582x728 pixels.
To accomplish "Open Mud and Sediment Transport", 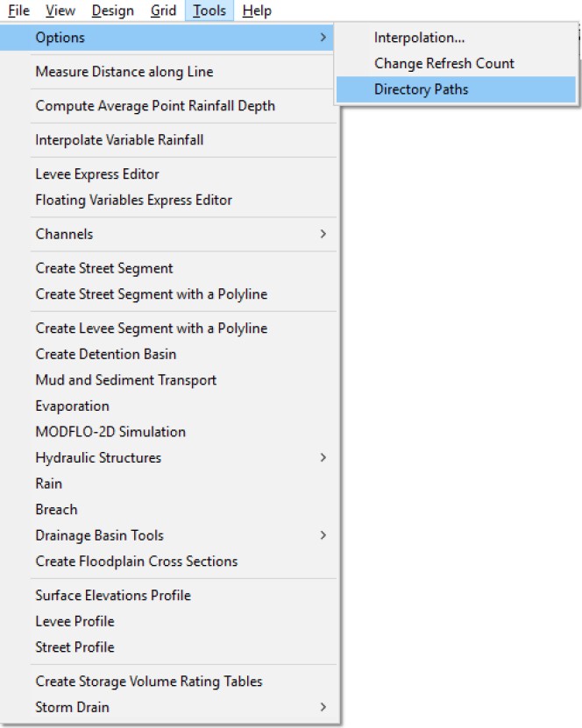I will (125, 380).
